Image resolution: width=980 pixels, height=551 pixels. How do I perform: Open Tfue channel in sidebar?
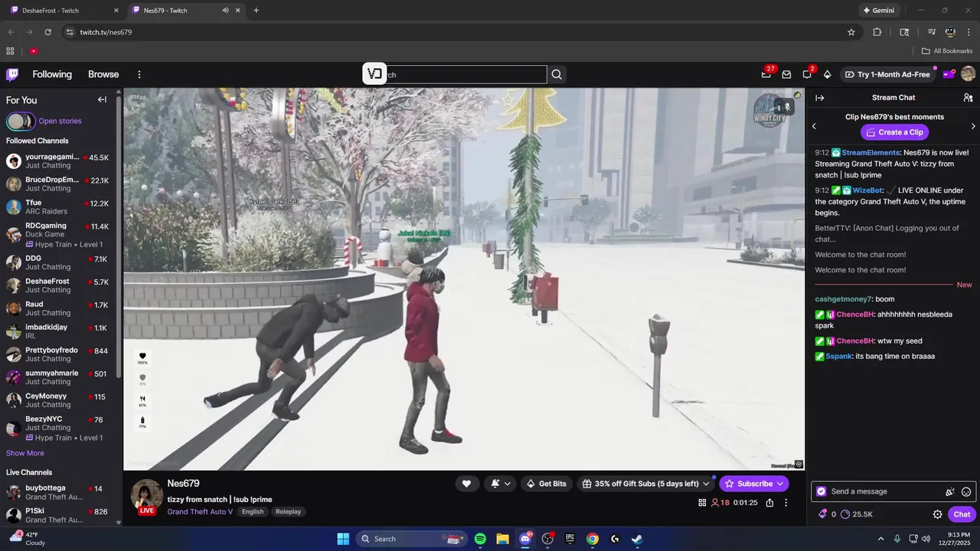[57, 207]
